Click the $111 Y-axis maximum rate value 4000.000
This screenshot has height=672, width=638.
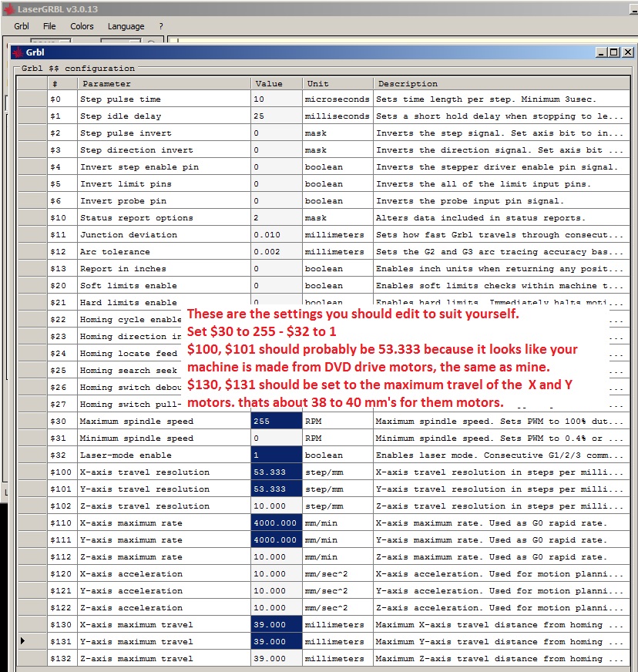[x=277, y=540]
